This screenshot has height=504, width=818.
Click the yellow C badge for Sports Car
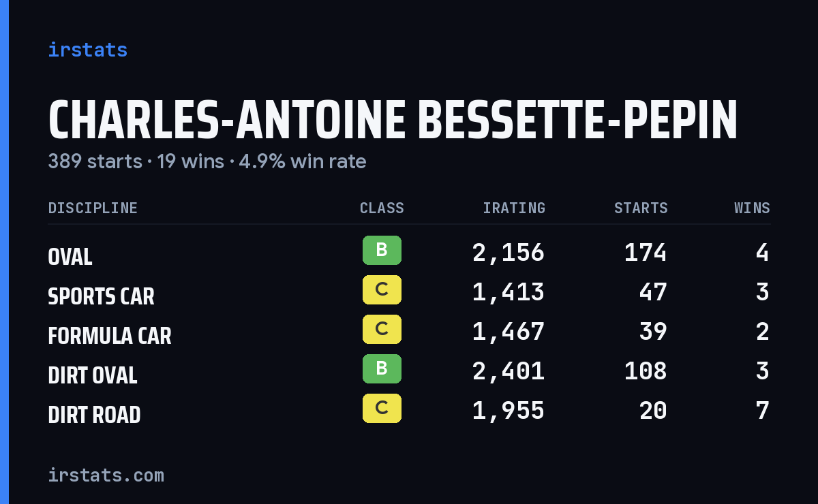point(382,289)
